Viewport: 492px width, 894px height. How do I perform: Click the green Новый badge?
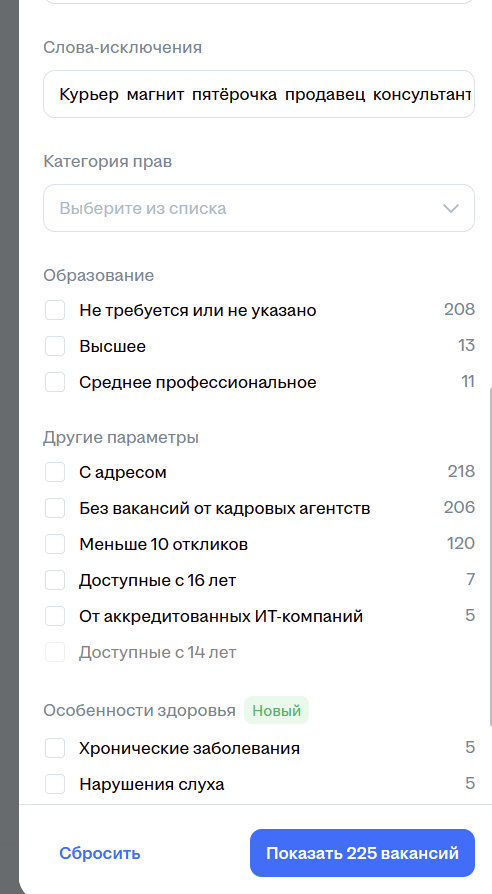pyautogui.click(x=277, y=710)
